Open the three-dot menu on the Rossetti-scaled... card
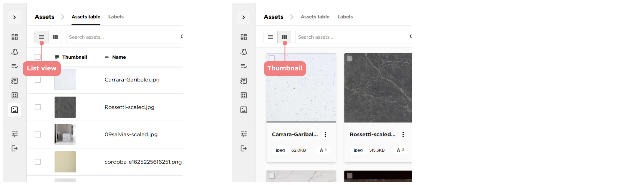 coord(403,134)
